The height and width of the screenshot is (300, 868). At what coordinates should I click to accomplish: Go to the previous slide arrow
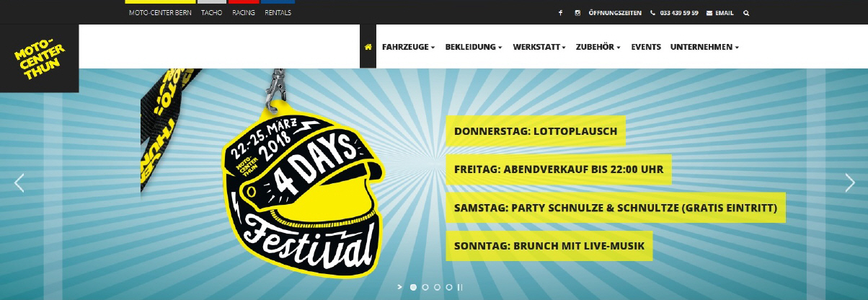pos(19,183)
